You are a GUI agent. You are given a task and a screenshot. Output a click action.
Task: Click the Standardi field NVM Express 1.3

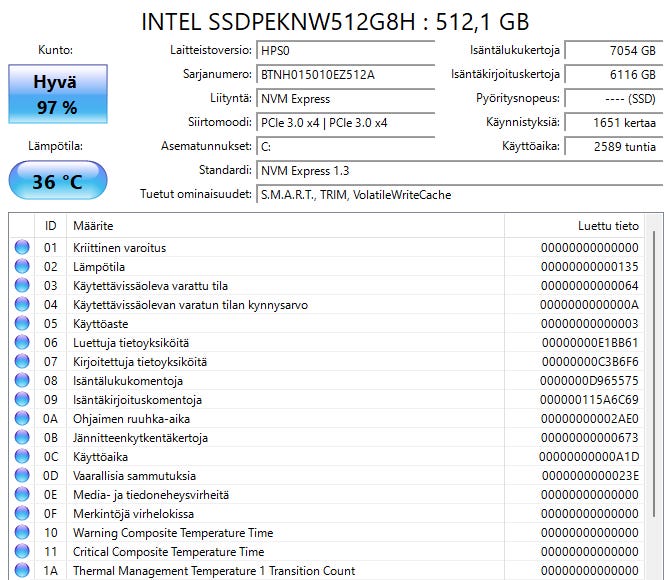pos(459,171)
